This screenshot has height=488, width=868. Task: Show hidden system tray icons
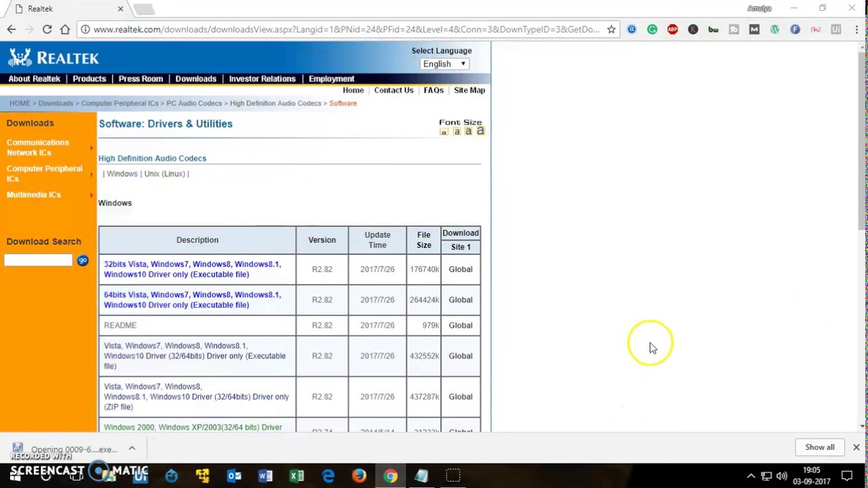pos(751,476)
